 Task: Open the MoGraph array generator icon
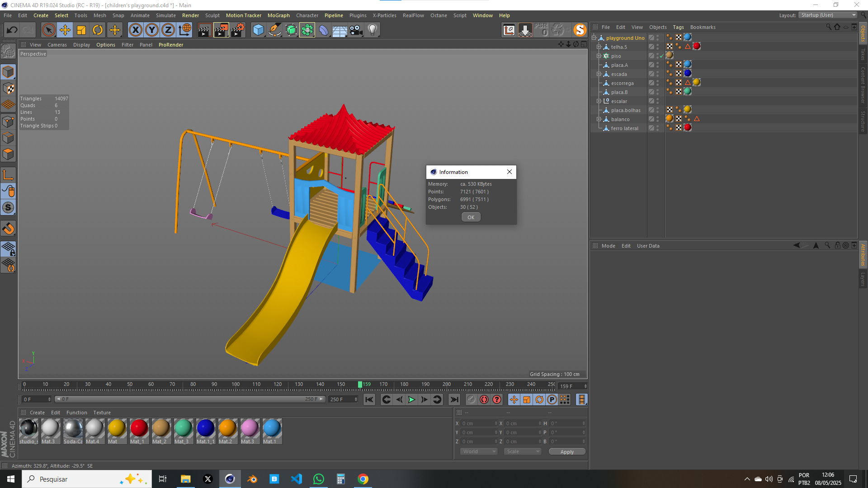coord(307,30)
